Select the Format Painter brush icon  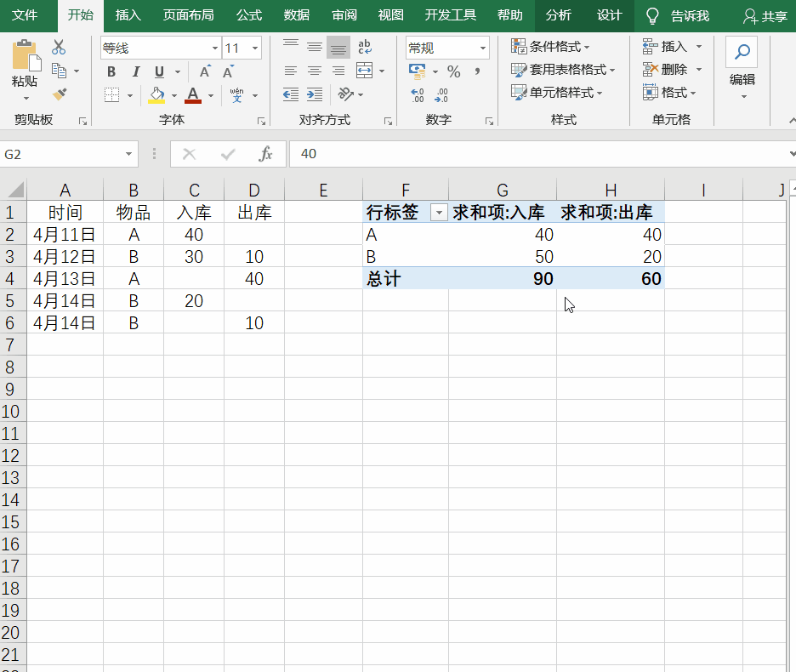tap(58, 94)
